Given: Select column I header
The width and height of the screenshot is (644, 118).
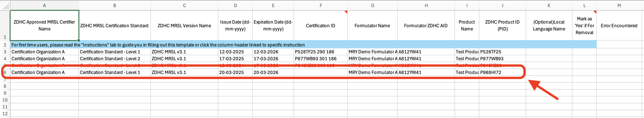Looking at the screenshot, I should pos(467,5).
